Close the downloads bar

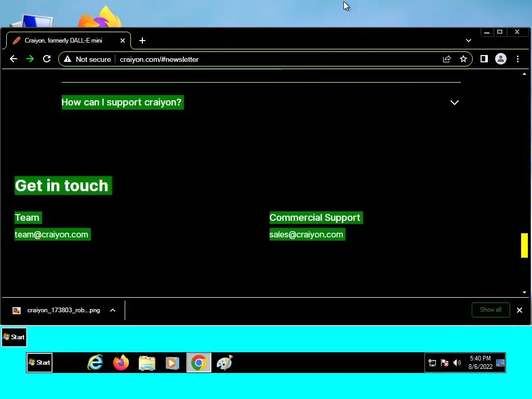(519, 311)
